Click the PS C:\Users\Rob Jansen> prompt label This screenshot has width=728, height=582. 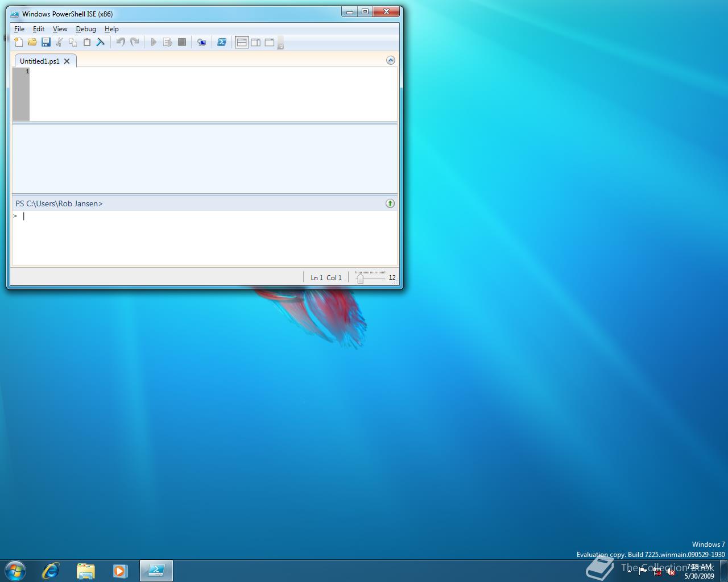tap(59, 203)
